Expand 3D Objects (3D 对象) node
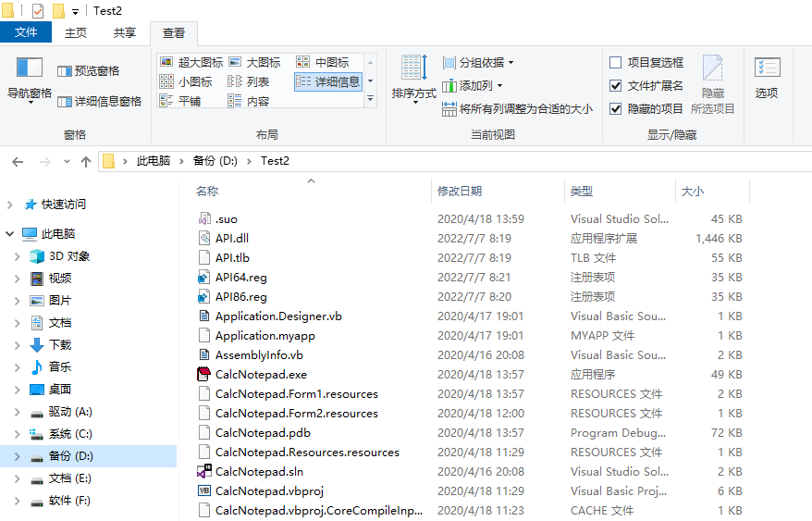 point(17,256)
